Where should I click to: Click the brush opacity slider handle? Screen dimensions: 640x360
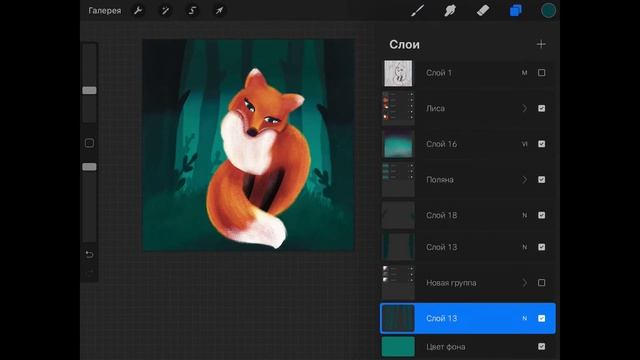click(89, 167)
